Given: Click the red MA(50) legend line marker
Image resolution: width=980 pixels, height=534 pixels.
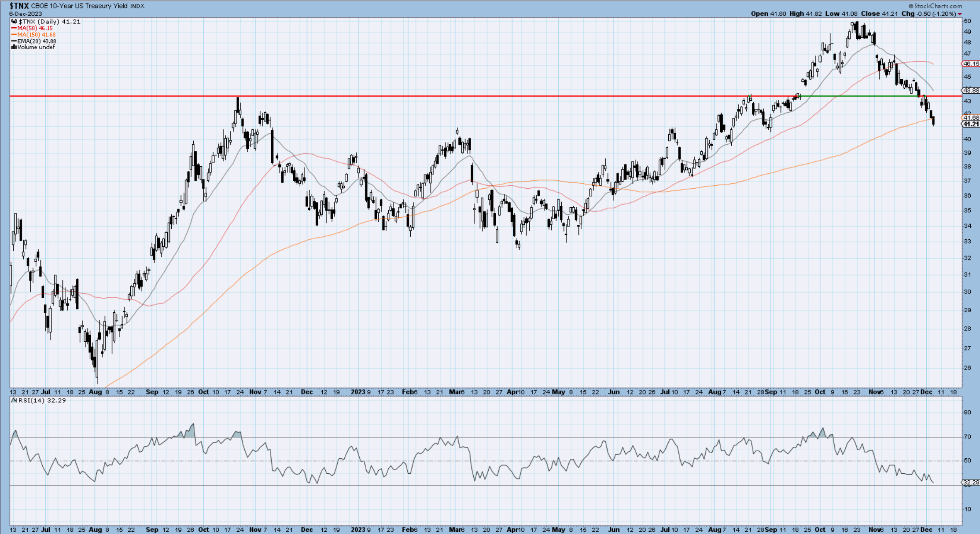Looking at the screenshot, I should 14,28.
